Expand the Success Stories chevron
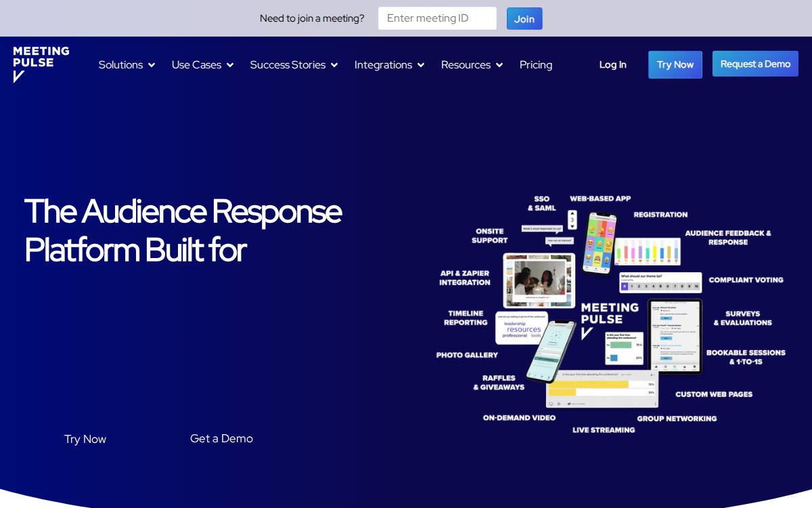The image size is (812, 508). [x=334, y=65]
